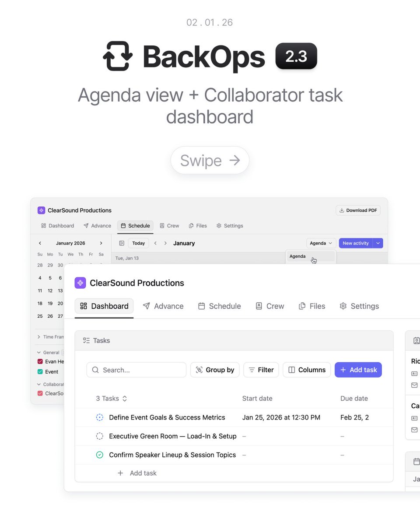Click mail icon in the Ric contact card
The height and width of the screenshot is (525, 420).
click(414, 385)
